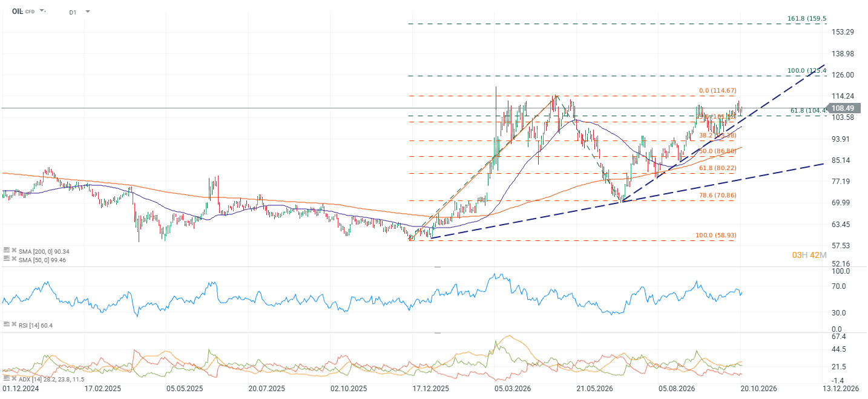Remove the RSI [14] indicator
The image size is (868, 399).
click(x=14, y=325)
